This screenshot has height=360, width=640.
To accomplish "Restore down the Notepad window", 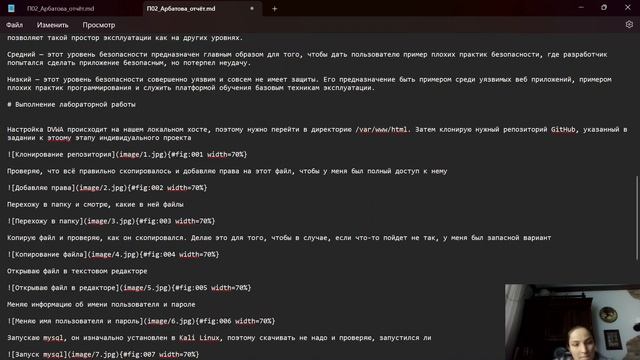I will [604, 8].
